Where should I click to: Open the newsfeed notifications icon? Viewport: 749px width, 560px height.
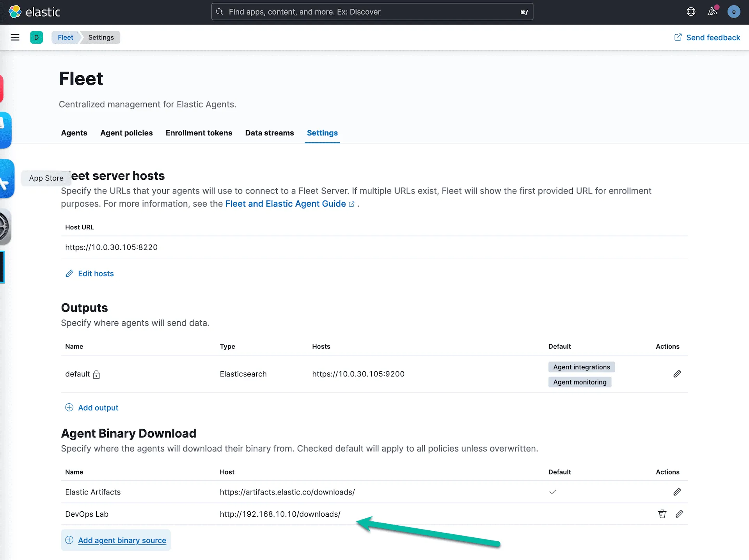tap(712, 12)
